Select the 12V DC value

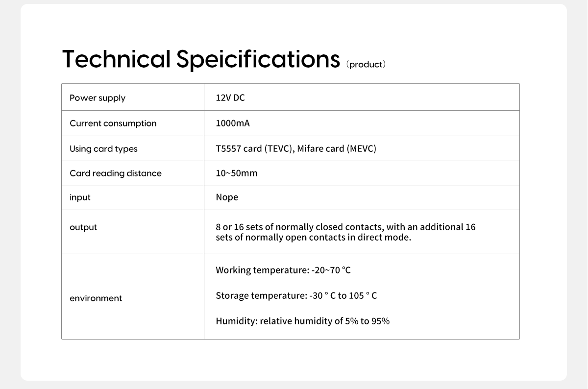pyautogui.click(x=230, y=97)
